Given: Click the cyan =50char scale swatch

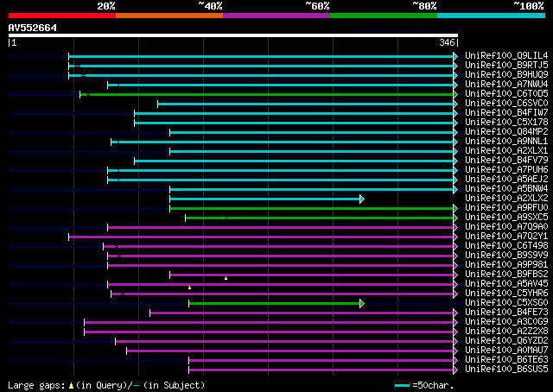Looking at the screenshot, I should point(402,385).
